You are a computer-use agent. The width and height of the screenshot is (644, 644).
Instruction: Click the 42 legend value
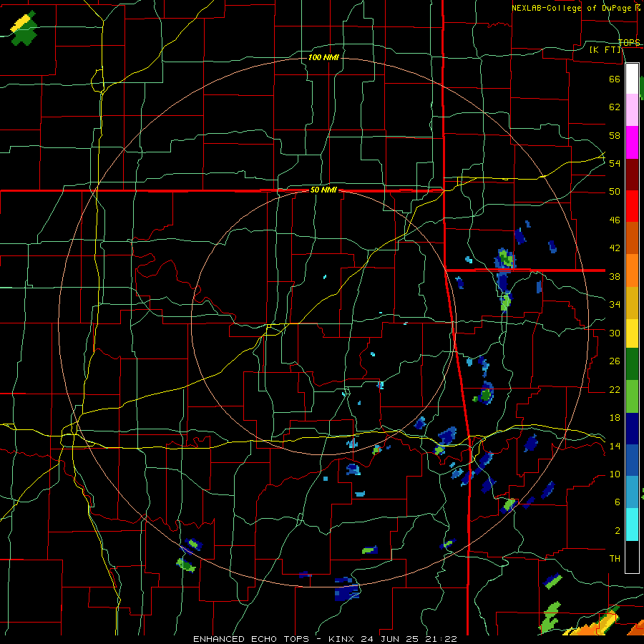click(615, 248)
